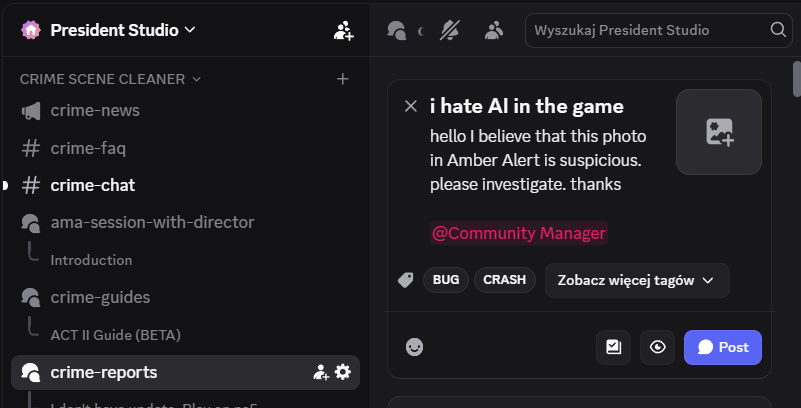Open crime-reports channel settings gear
Screen dimensions: 801x408
coord(343,372)
